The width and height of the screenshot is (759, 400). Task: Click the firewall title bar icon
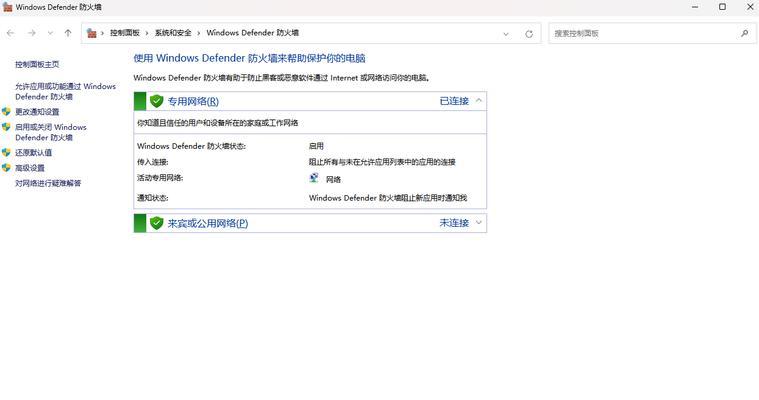(x=7, y=7)
